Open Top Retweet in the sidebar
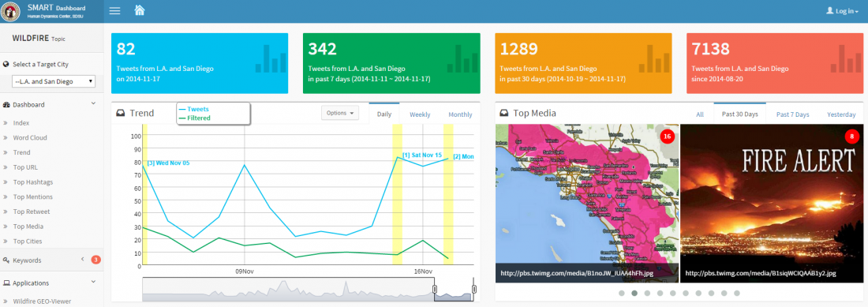The width and height of the screenshot is (868, 307). point(32,212)
